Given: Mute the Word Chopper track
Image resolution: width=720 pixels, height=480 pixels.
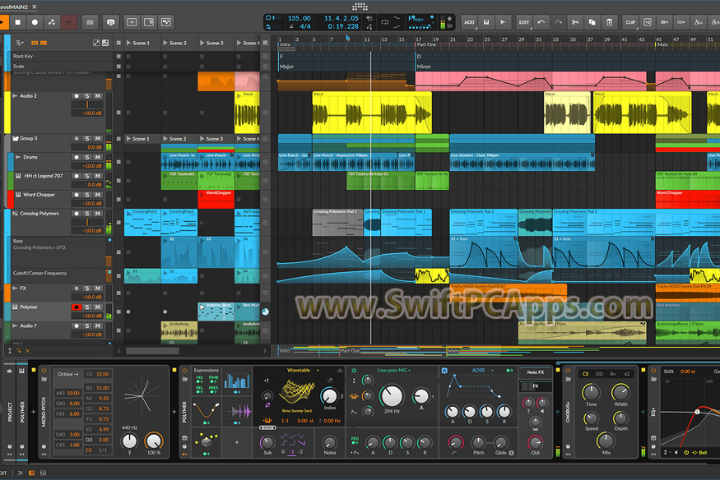Looking at the screenshot, I should (98, 195).
